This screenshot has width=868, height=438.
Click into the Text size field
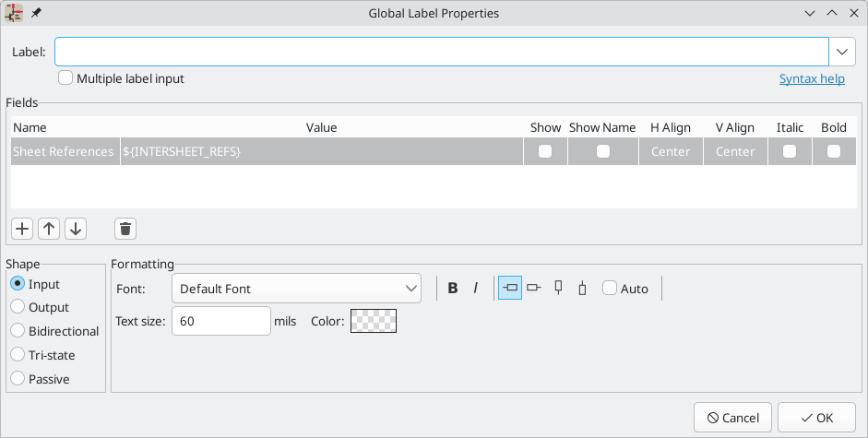pyautogui.click(x=220, y=321)
